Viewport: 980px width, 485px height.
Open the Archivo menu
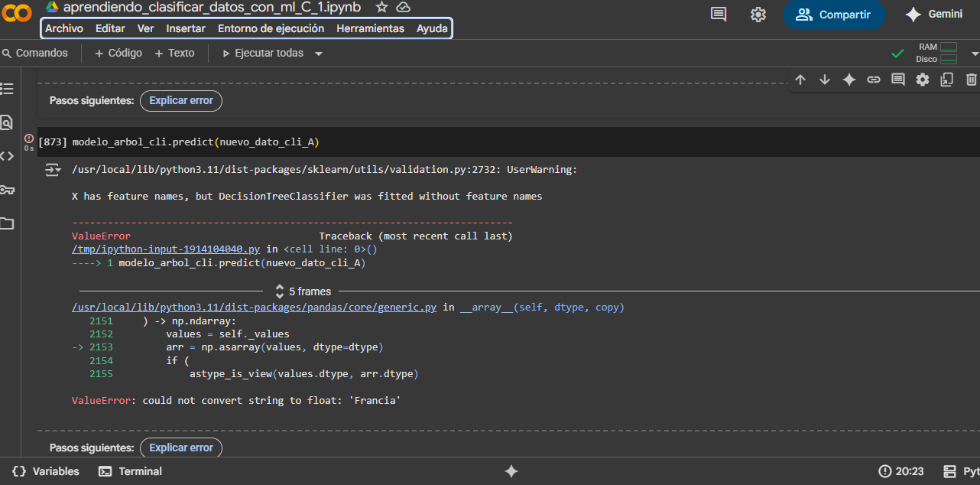(x=64, y=28)
